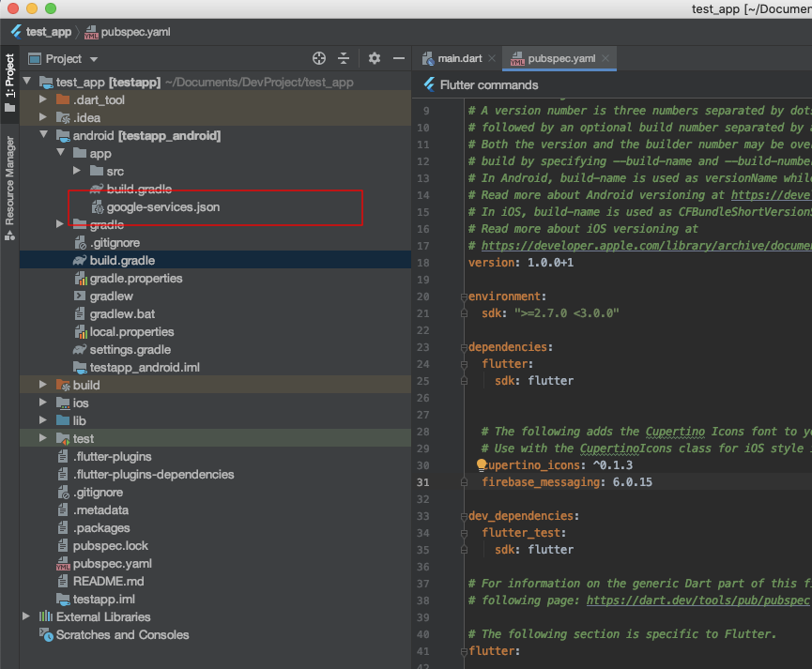Click the Flutter commands label

coord(489,85)
